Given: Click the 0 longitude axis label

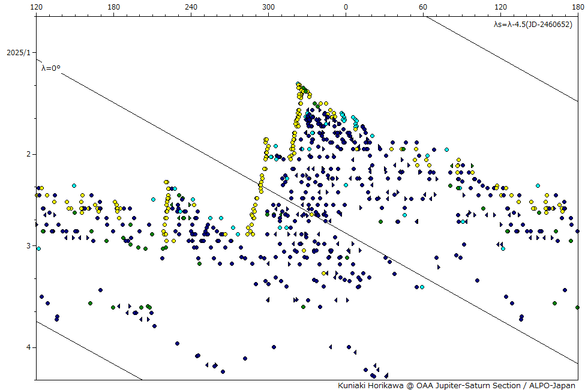Looking at the screenshot, I should (346, 7).
